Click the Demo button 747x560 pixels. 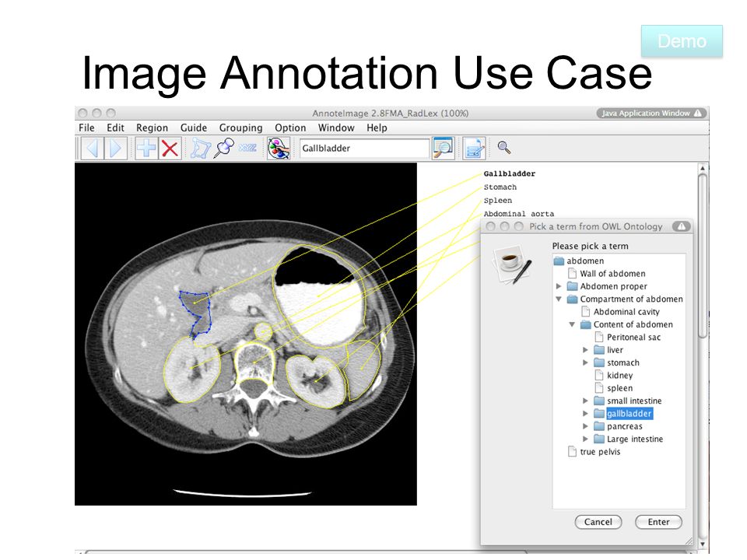[682, 41]
